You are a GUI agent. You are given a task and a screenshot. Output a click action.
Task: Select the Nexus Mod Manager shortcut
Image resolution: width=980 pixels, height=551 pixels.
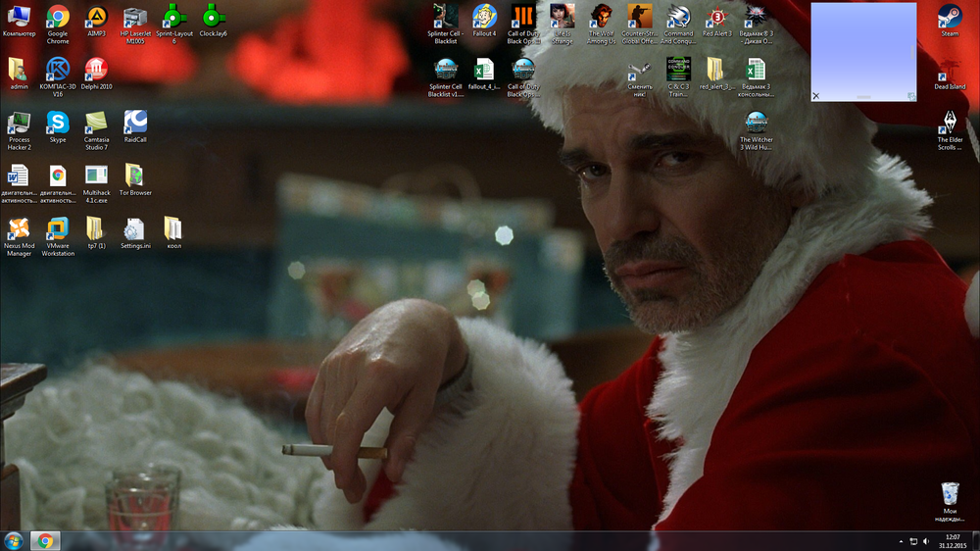pos(19,229)
